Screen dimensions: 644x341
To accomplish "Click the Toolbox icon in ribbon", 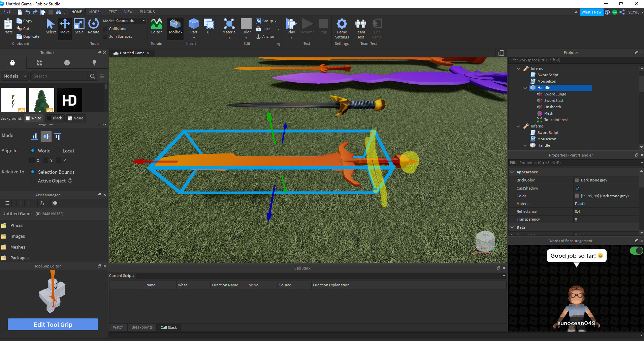I will [x=175, y=26].
